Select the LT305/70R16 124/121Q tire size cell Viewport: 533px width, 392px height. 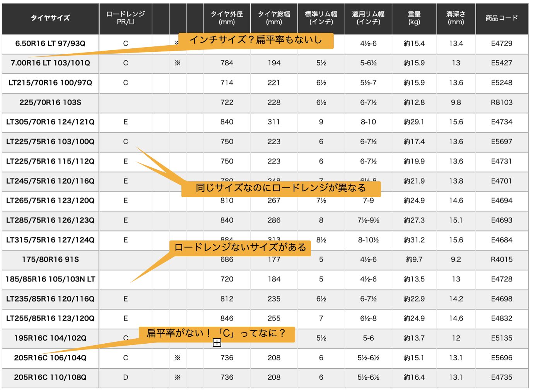[50, 122]
